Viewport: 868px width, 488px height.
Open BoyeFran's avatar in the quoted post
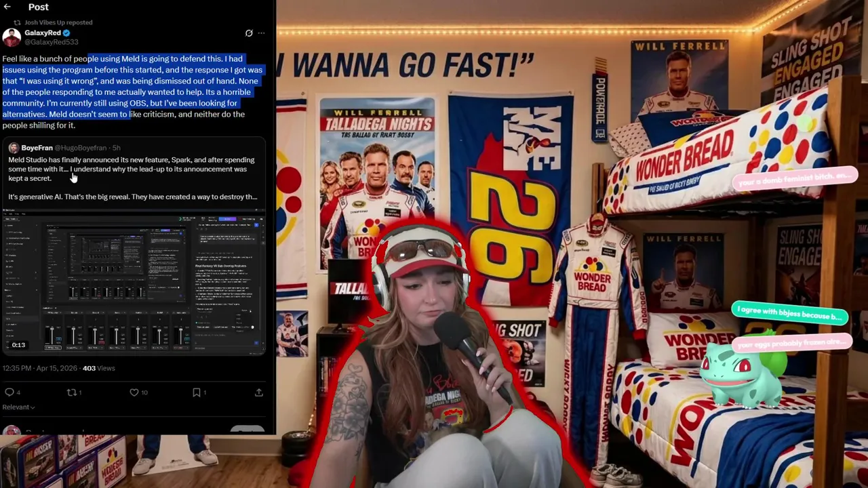14,148
